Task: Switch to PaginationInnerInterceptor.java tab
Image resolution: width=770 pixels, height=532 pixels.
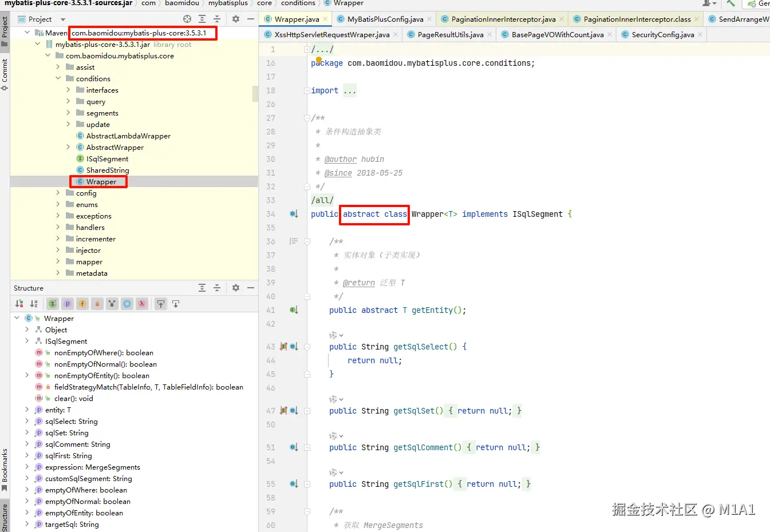Action: point(503,19)
